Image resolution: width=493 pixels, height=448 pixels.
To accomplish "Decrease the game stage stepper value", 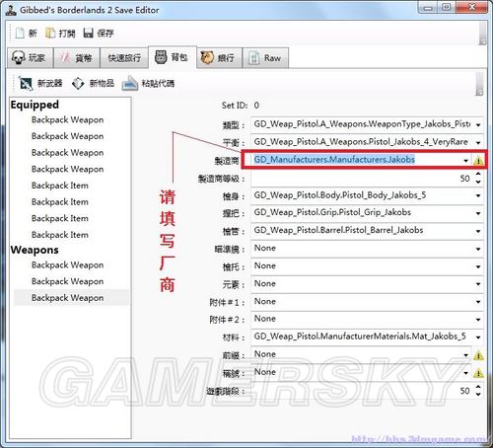I will (x=478, y=394).
